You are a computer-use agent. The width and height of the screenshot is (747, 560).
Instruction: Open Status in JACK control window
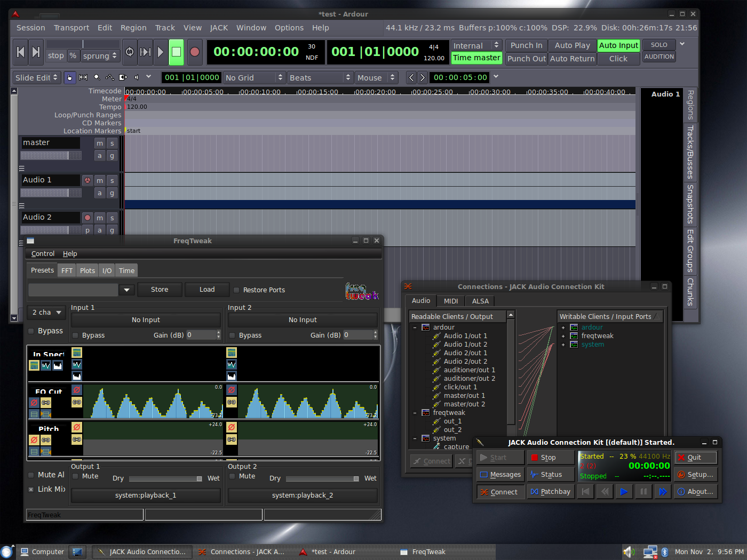(x=550, y=475)
